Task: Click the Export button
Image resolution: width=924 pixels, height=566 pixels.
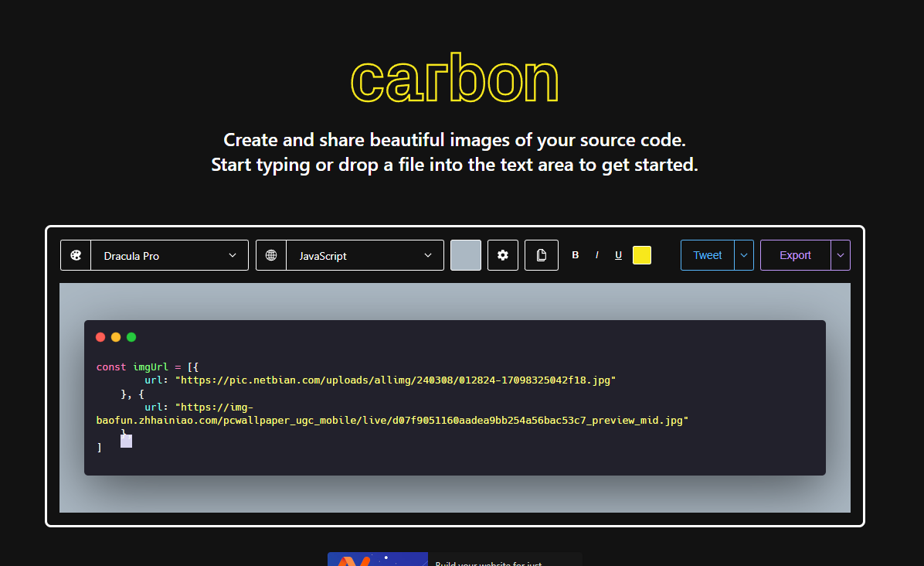Action: (796, 255)
